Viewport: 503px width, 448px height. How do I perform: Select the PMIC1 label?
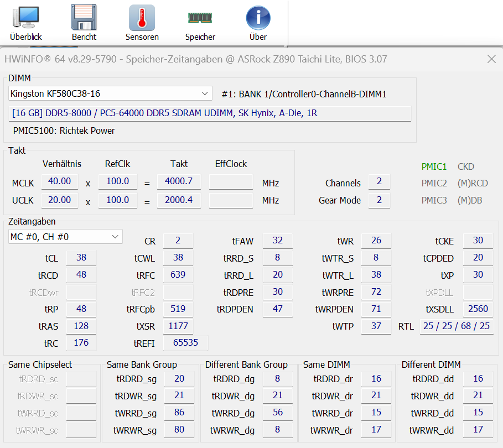434,166
